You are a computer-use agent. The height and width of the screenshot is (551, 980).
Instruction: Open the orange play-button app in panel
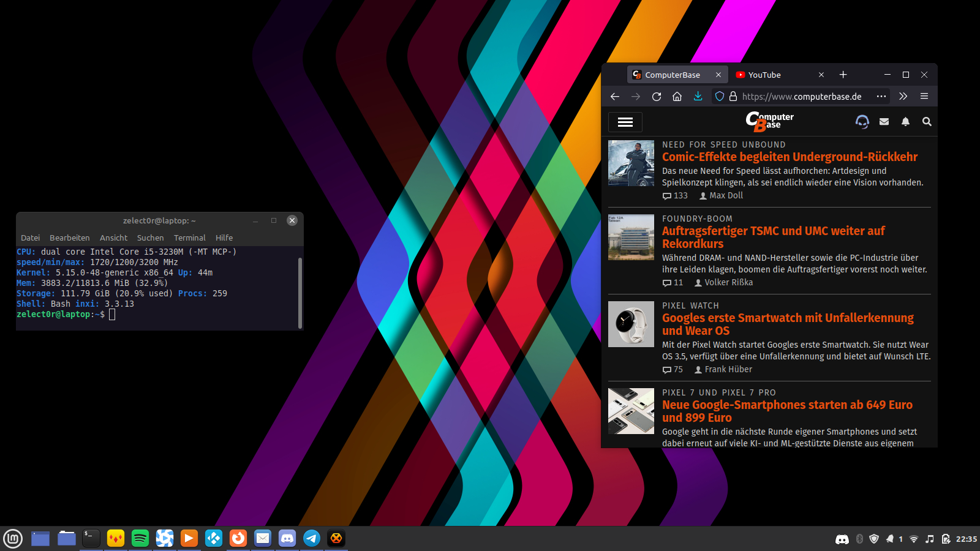189,539
